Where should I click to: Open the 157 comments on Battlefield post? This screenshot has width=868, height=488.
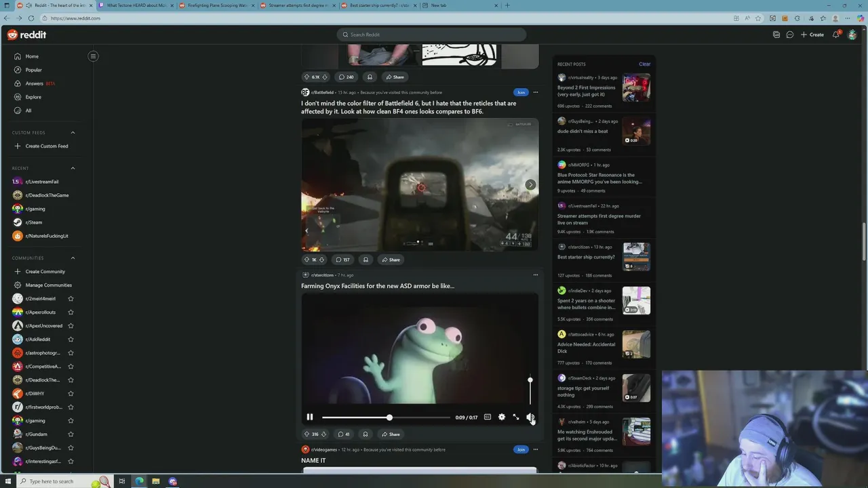pyautogui.click(x=344, y=260)
